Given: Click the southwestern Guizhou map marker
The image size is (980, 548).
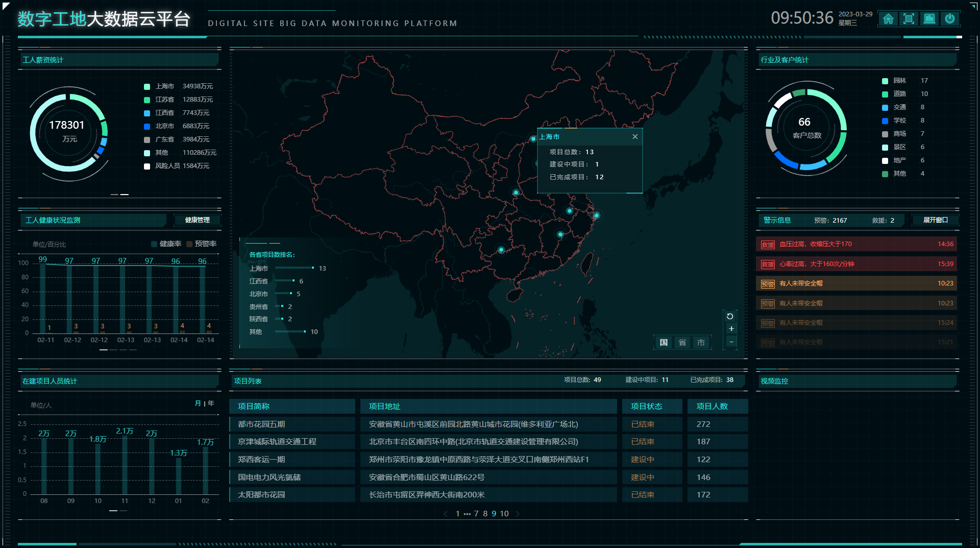Looking at the screenshot, I should point(501,250).
